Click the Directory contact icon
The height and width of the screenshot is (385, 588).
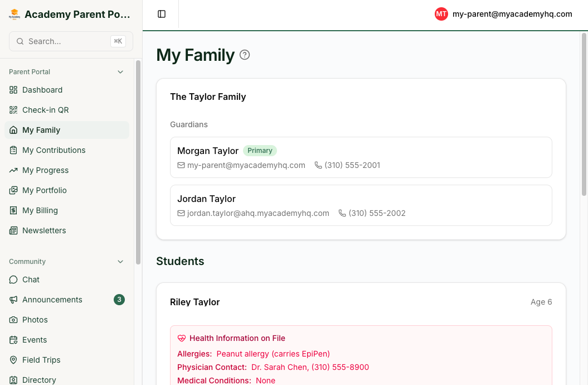[x=13, y=380]
